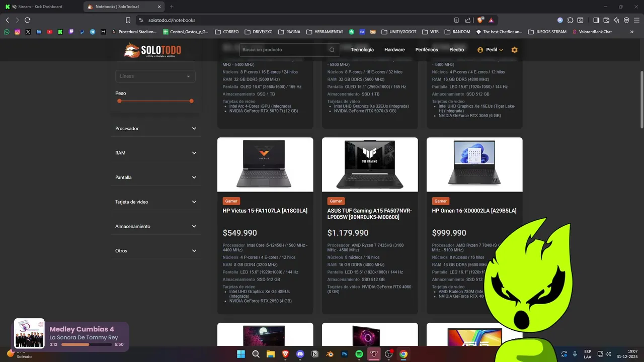Image resolution: width=644 pixels, height=362 pixels.
Task: Open HP Victus 15-FA1107LA product link
Action: pos(265,211)
